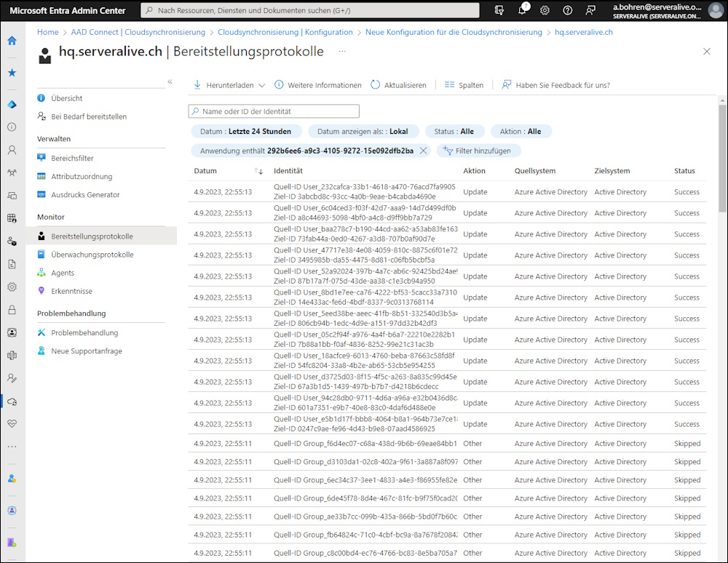Open the Herunterladen dropdown

[x=229, y=85]
